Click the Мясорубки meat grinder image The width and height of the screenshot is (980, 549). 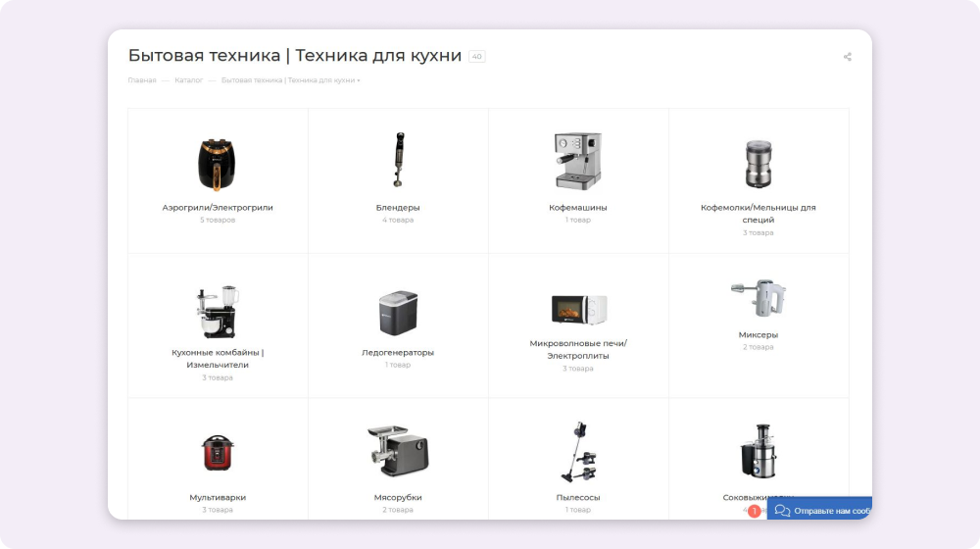pos(398,450)
